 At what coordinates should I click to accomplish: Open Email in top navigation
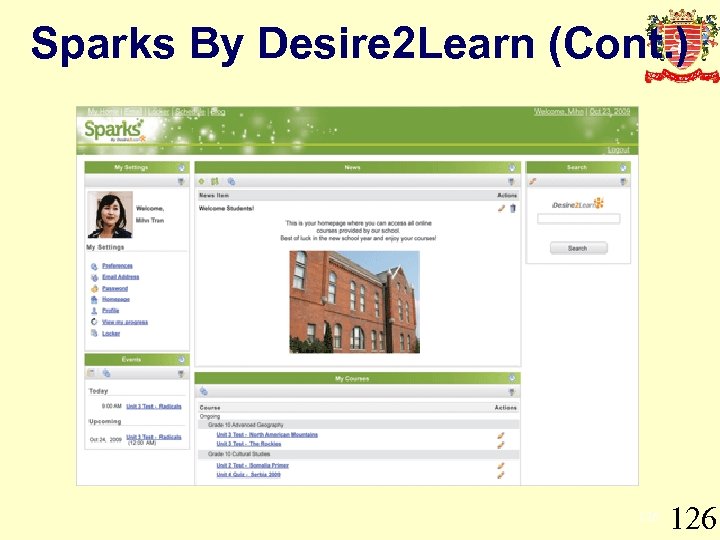(x=134, y=112)
